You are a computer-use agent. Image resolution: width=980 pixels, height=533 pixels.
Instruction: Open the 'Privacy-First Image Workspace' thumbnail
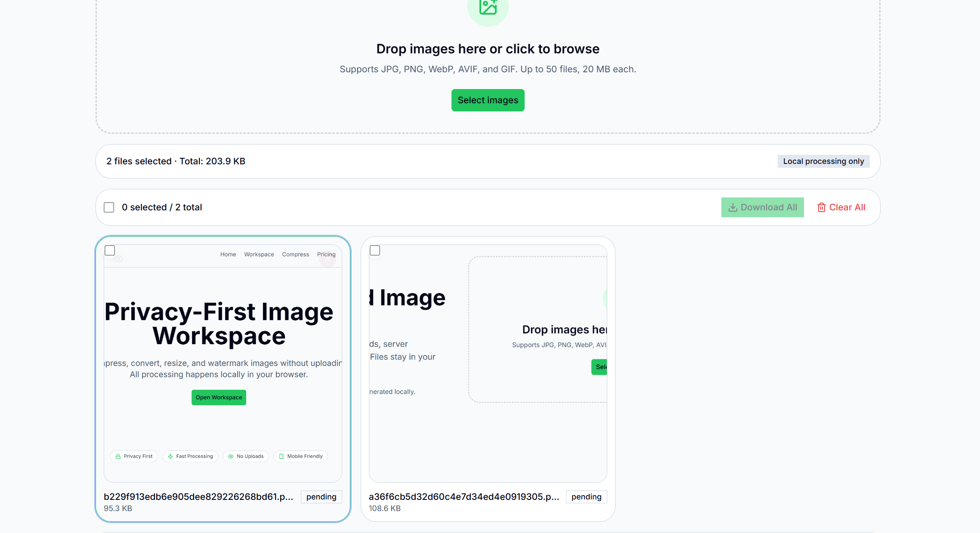tap(223, 364)
